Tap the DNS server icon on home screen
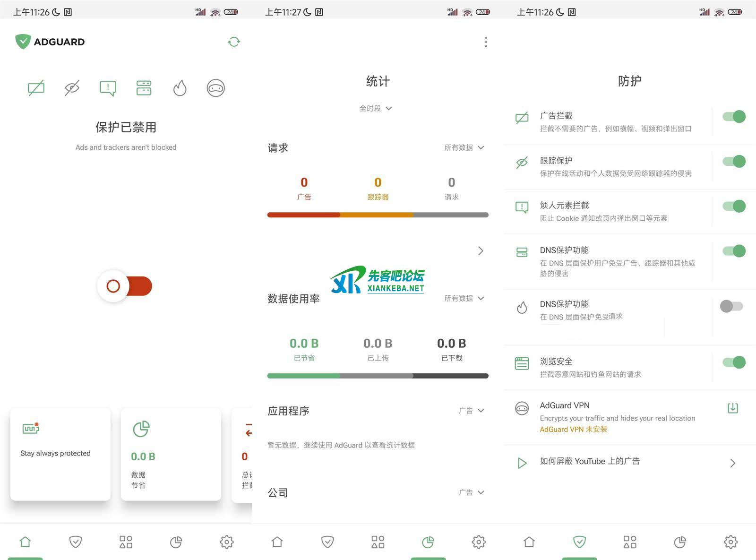Viewport: 756px width, 560px height. 144,88
